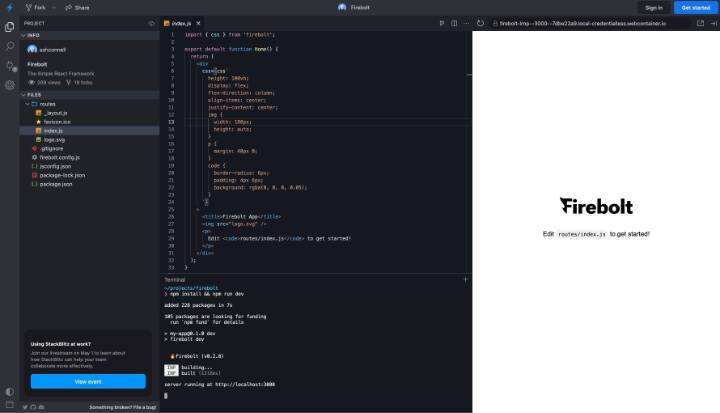This screenshot has width=720, height=413.
Task: Reload the preview with refresh icon
Action: pos(480,23)
